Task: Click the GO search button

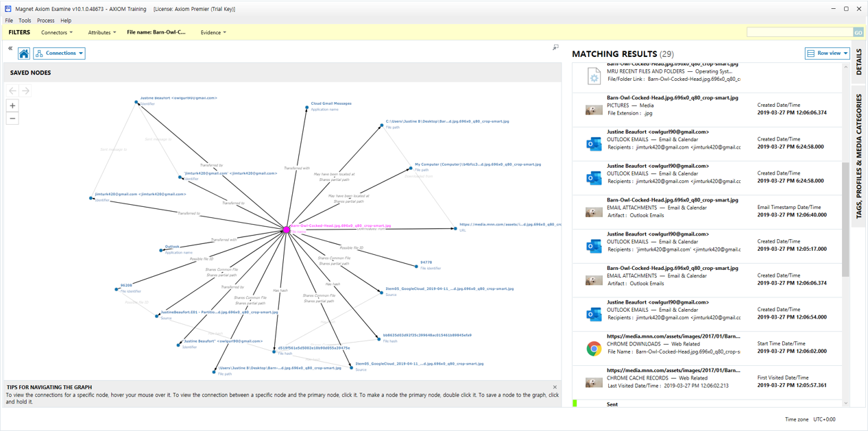Action: (858, 32)
